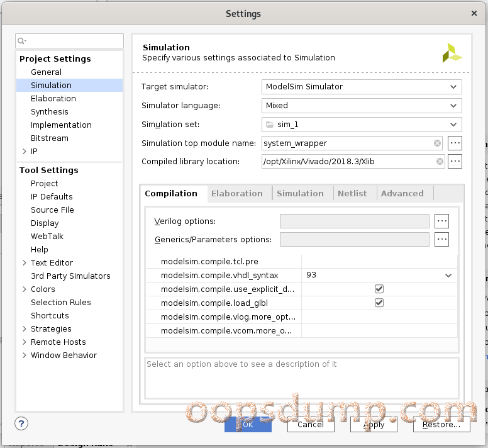Click the Apply button

pos(374,425)
